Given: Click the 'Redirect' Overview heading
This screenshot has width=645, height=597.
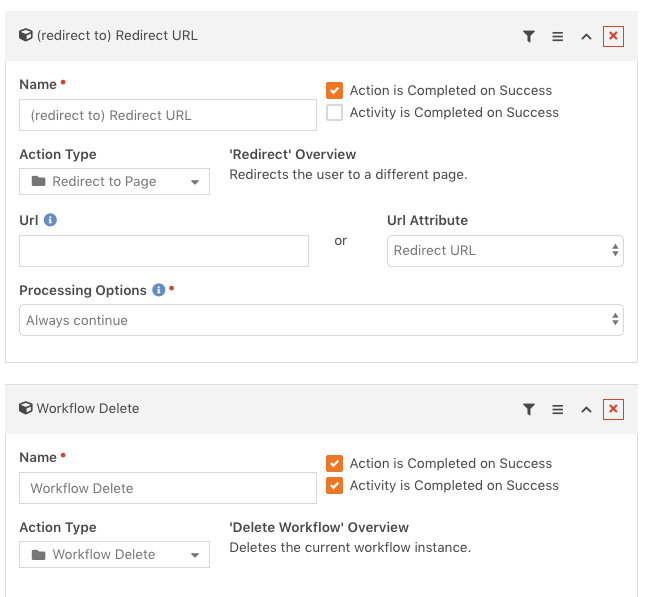Looking at the screenshot, I should [x=292, y=154].
